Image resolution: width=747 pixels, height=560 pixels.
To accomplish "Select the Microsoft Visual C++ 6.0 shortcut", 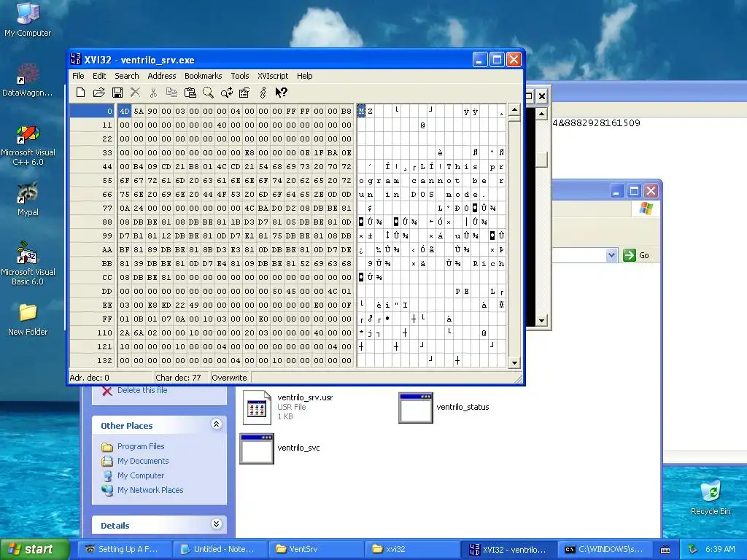I will pos(28,145).
